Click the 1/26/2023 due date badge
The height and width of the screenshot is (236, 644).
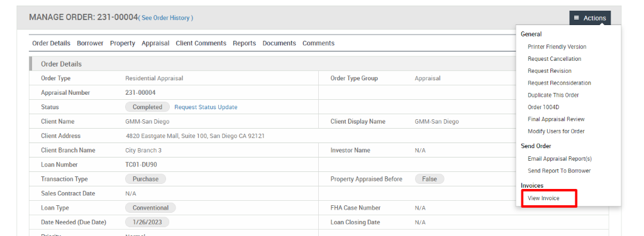tap(147, 222)
